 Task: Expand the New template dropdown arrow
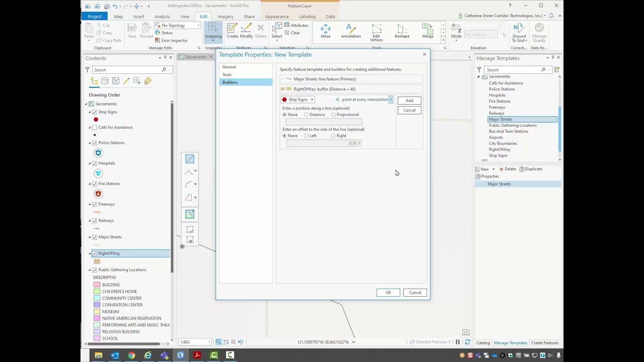[493, 169]
